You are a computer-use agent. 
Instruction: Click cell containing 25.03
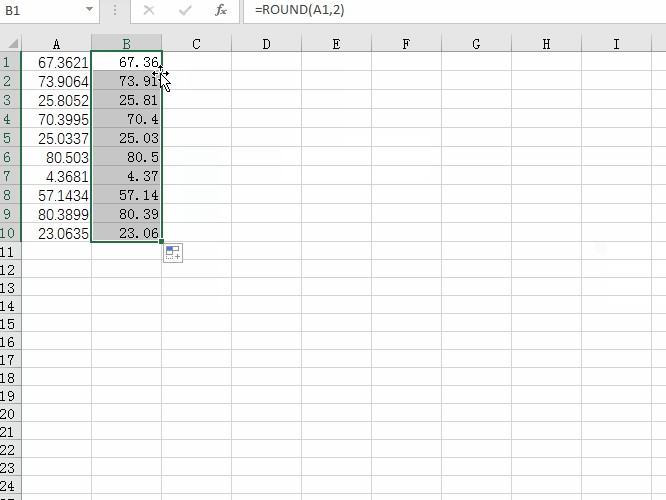pyautogui.click(x=126, y=138)
